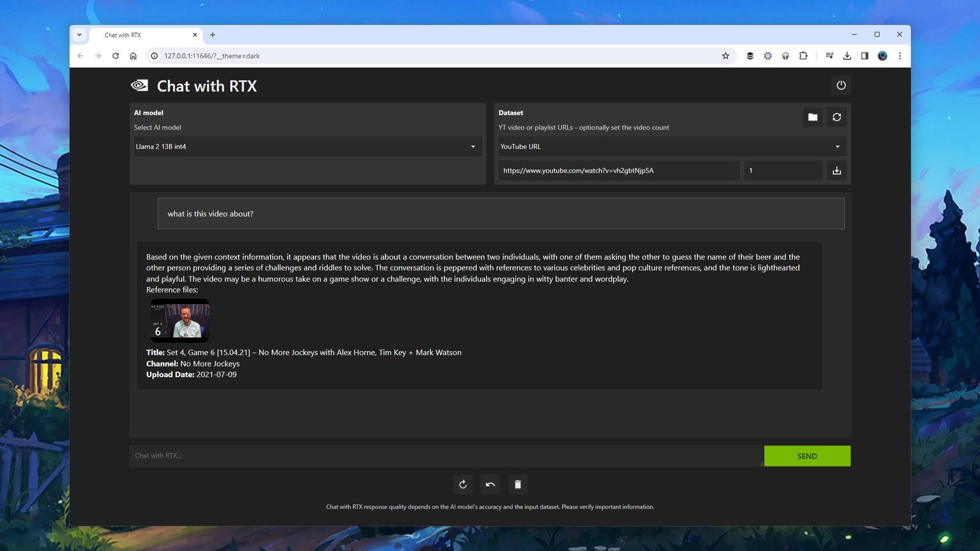Expand the Llama 2 13B int4 model dropdown
980x551 pixels.
click(x=307, y=146)
